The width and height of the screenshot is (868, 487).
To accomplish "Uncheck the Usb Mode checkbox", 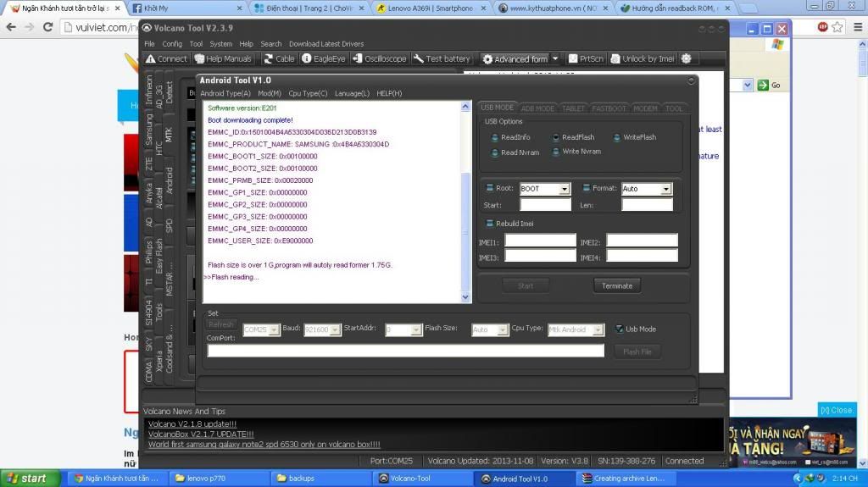I will point(619,329).
